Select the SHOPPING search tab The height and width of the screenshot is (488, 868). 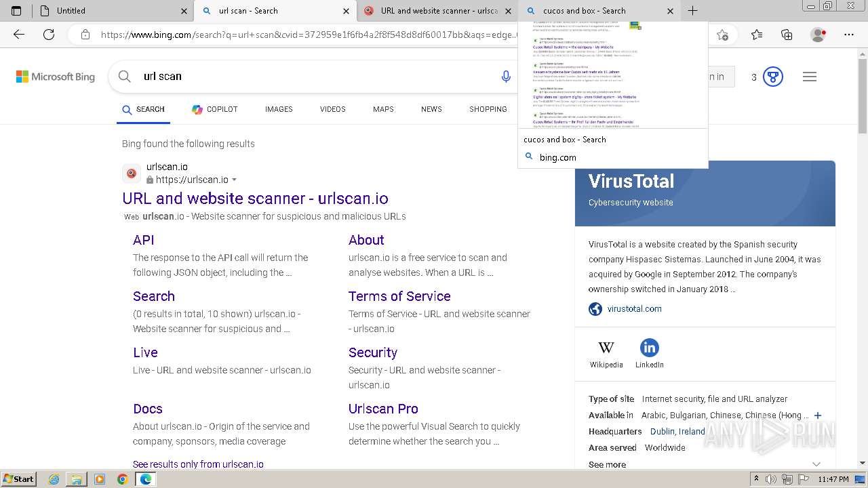[488, 109]
